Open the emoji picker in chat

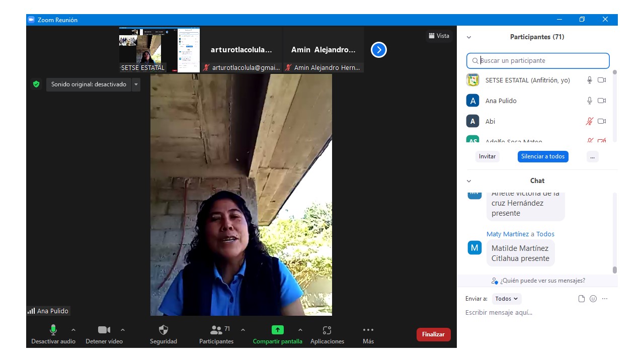coord(593,299)
